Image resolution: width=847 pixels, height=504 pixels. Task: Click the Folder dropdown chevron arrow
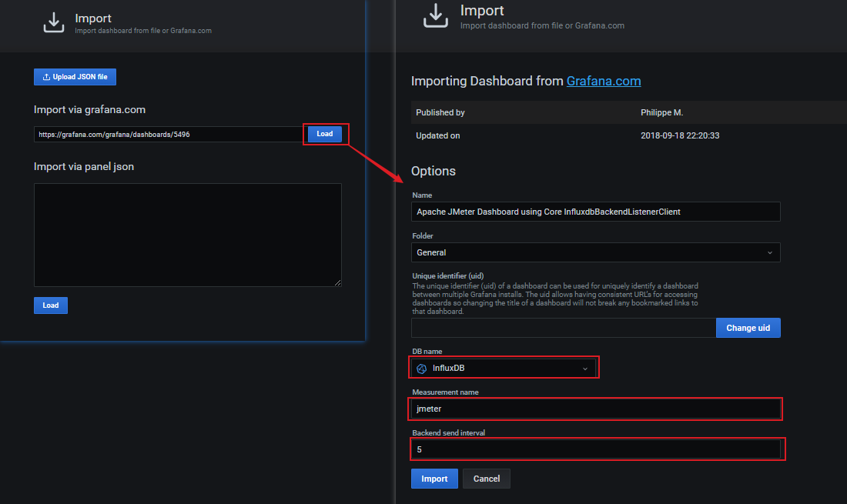click(x=770, y=252)
